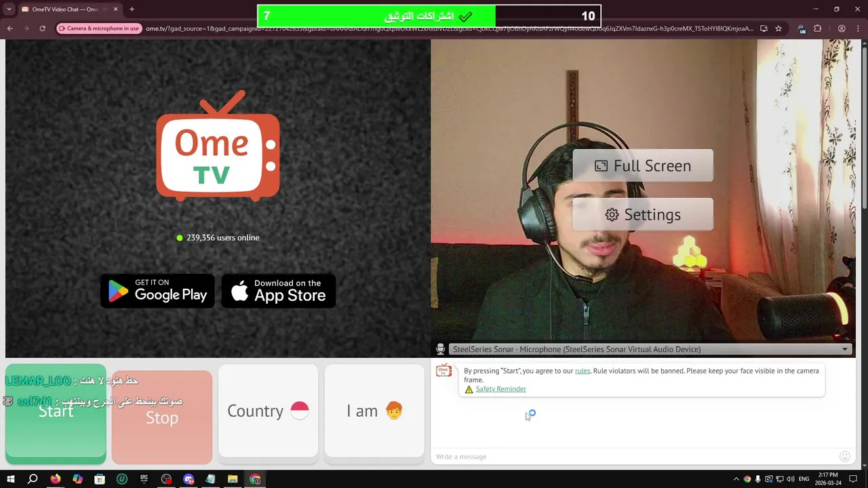Click the Chrome icon in system tray
Viewport: 868px width, 488px height.
[747, 479]
